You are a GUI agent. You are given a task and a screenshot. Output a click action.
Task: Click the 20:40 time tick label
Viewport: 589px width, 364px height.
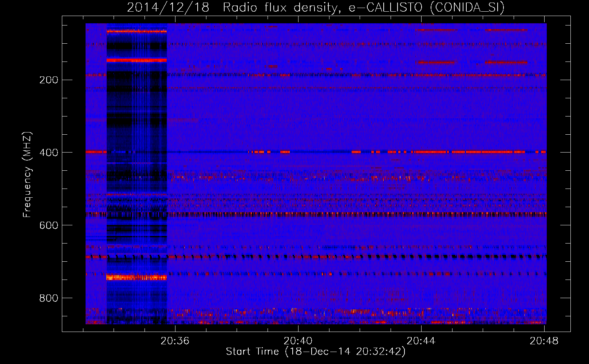coord(298,341)
